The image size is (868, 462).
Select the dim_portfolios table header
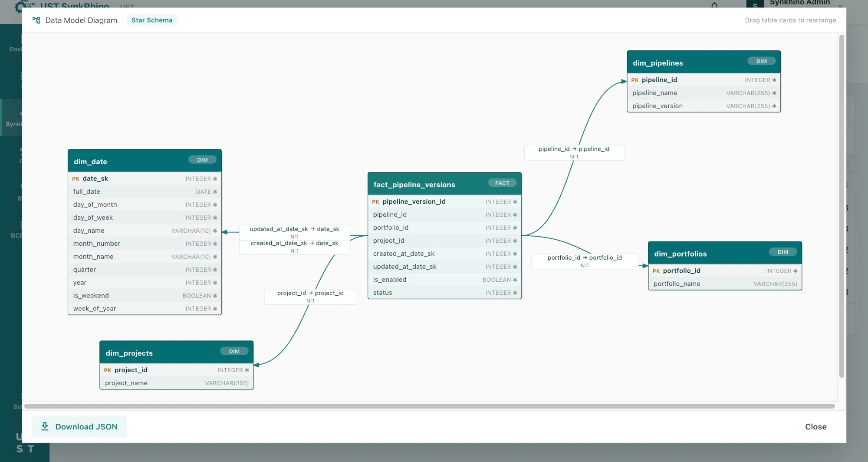[x=725, y=253]
